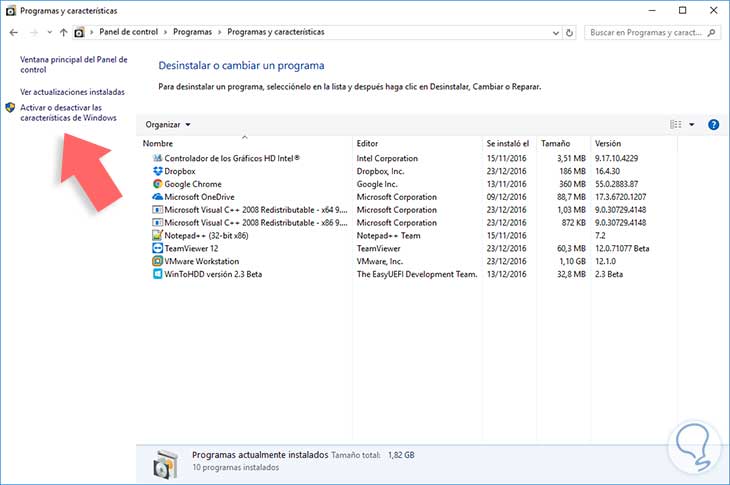Select the WinToHDD icon
This screenshot has width=730, height=485.
coord(157,274)
